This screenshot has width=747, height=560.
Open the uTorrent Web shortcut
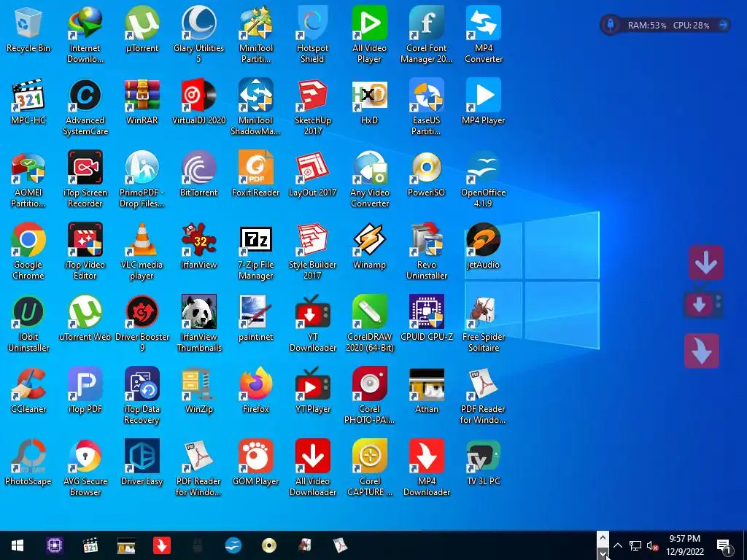(x=85, y=319)
